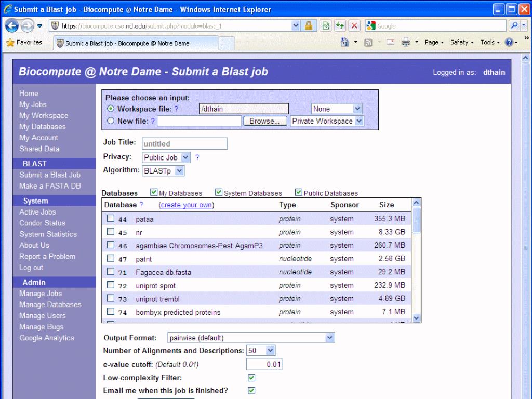Open the Algorithm BLASTp dropdown
Screen dimensions: 532x399
(163, 170)
